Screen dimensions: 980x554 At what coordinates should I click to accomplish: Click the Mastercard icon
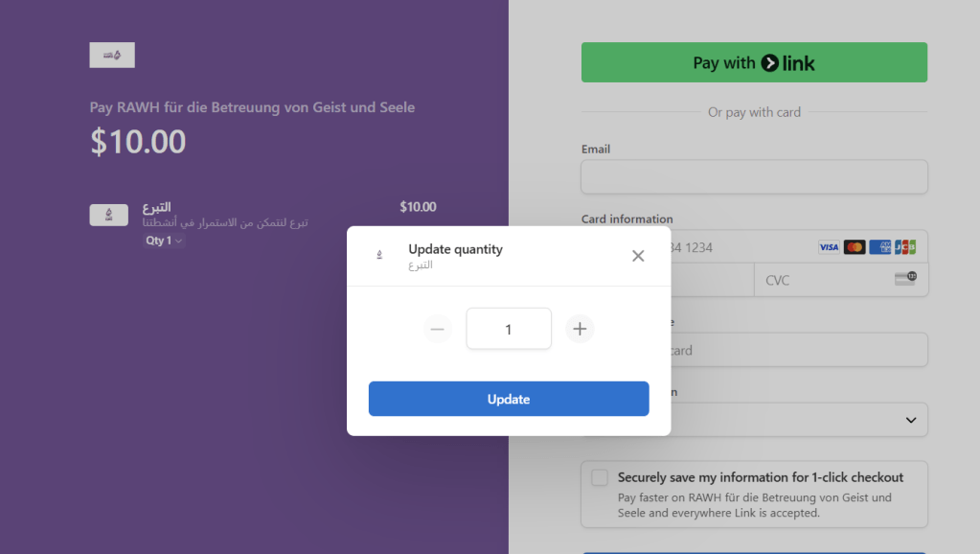point(855,247)
